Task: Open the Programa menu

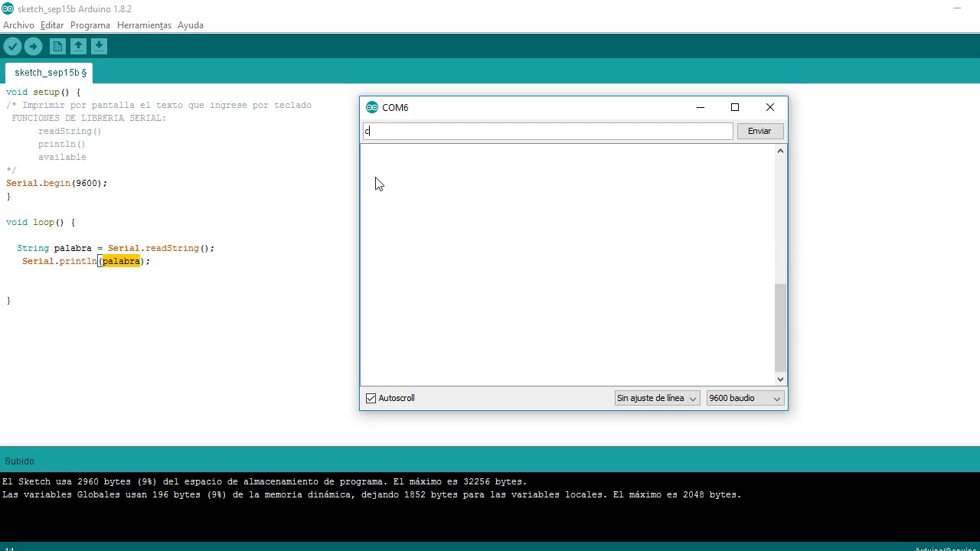Action: [x=90, y=25]
